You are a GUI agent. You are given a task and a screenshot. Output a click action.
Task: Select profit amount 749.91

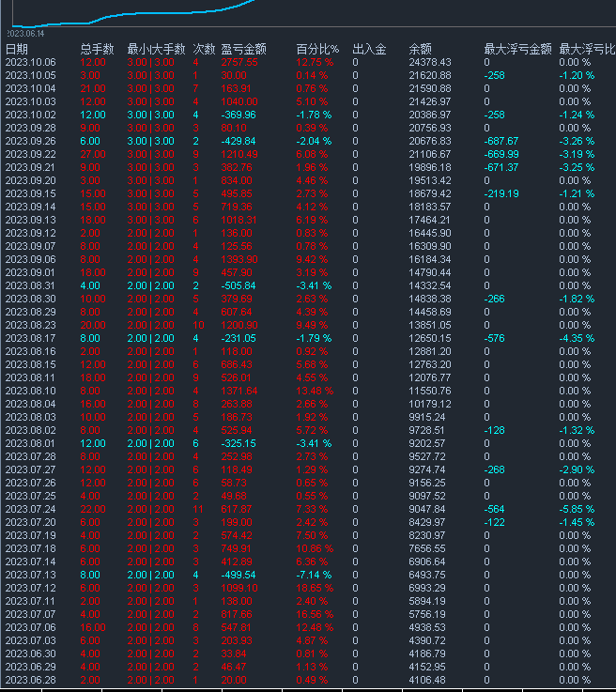236,548
